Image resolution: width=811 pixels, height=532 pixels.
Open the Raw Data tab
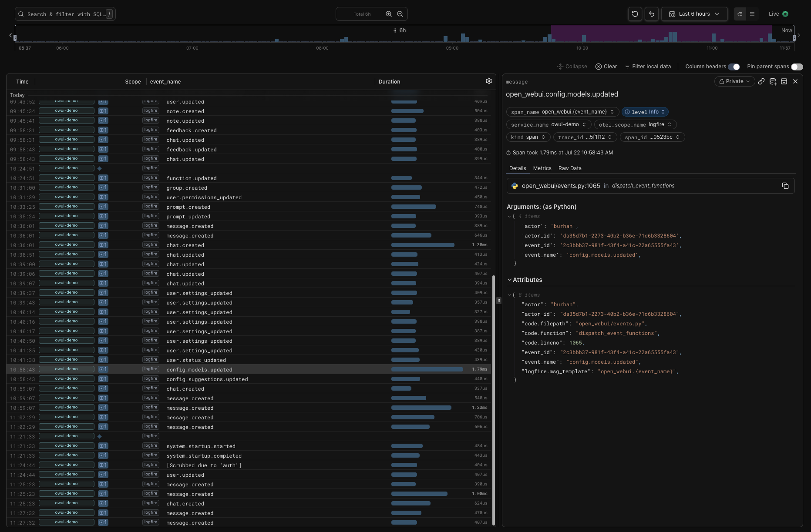click(x=570, y=168)
